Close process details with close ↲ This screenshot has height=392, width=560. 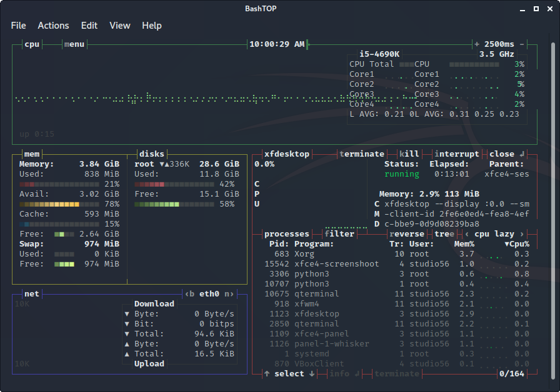click(506, 154)
